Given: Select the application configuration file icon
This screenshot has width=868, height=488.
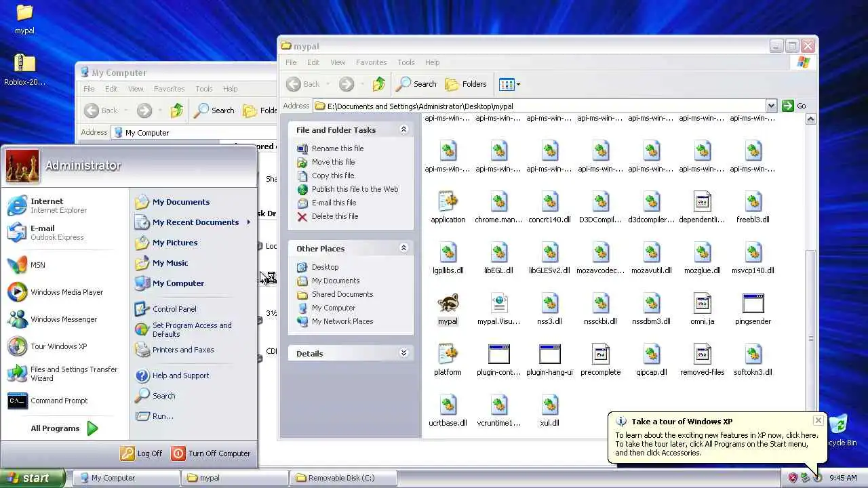Looking at the screenshot, I should coord(448,201).
